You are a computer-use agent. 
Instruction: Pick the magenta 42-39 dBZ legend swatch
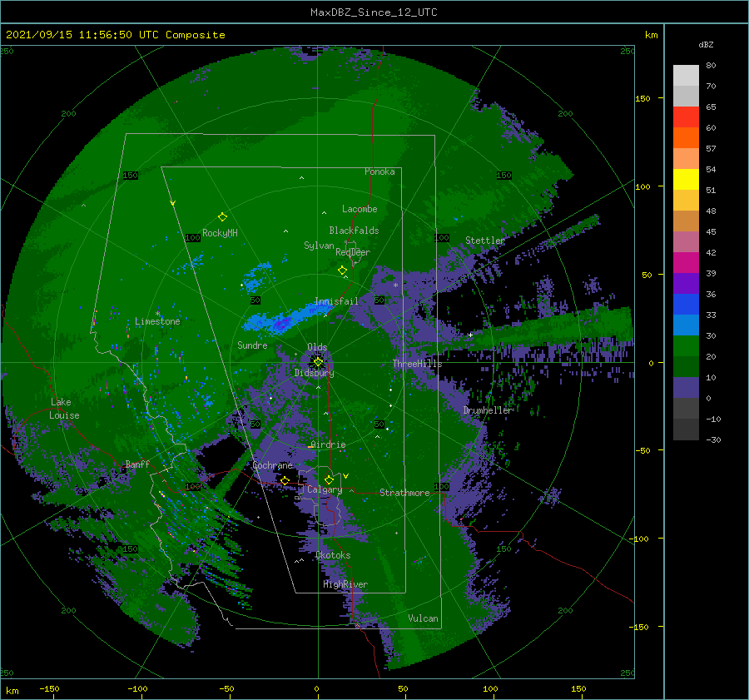[686, 263]
